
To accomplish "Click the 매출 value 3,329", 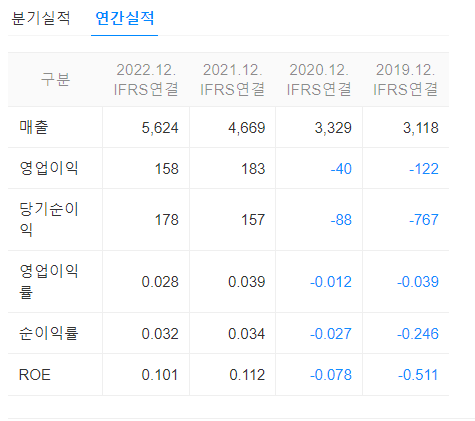I will coord(333,128).
